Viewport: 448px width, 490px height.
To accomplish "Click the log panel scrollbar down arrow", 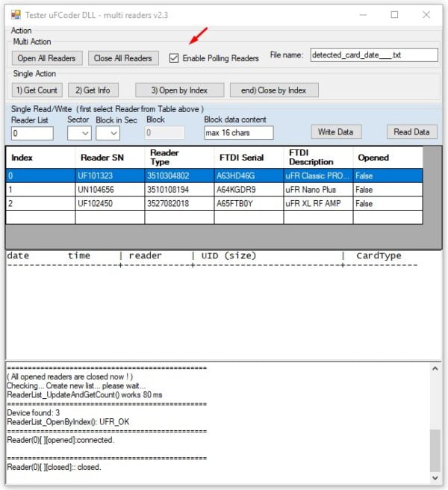I will [435, 477].
